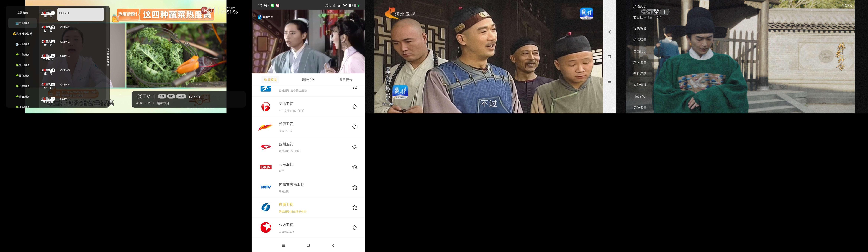Screen dimensions: 868x252
Task: Tap the 安徽卫视 station logo
Action: [x=266, y=107]
